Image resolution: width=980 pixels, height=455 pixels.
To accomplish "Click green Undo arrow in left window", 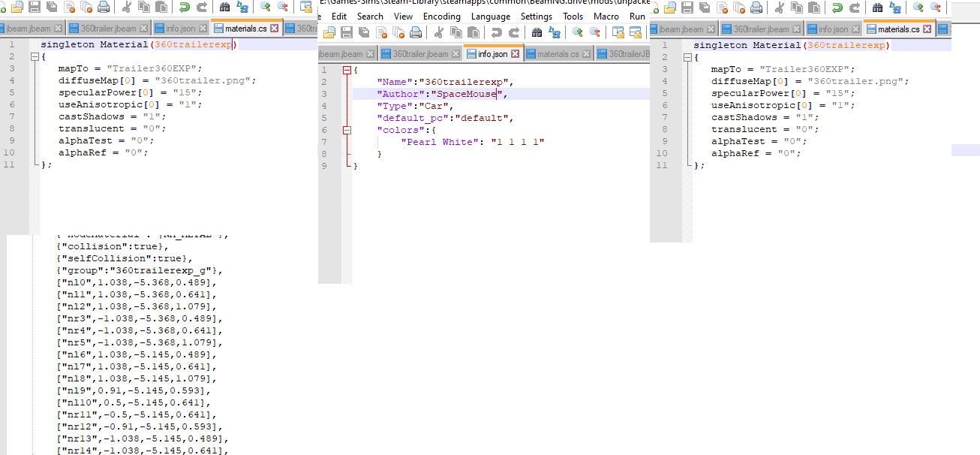I will pyautogui.click(x=185, y=7).
